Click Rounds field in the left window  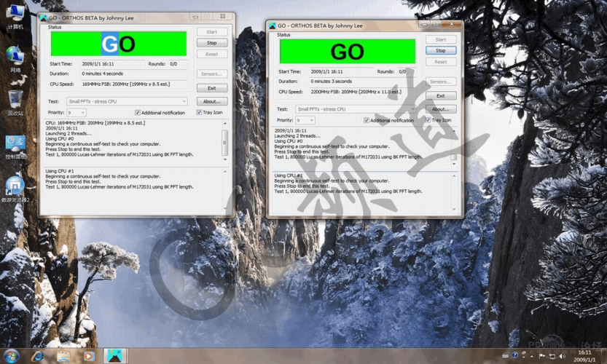point(178,64)
